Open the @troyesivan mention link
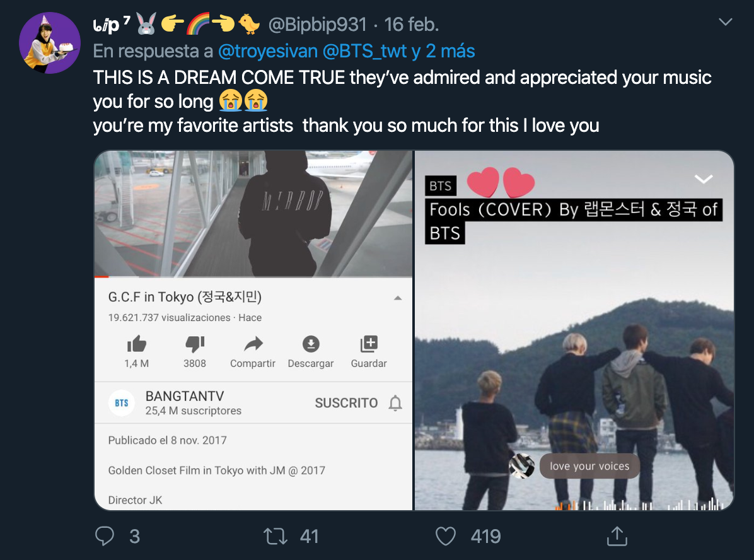This screenshot has width=754, height=560. [x=268, y=51]
